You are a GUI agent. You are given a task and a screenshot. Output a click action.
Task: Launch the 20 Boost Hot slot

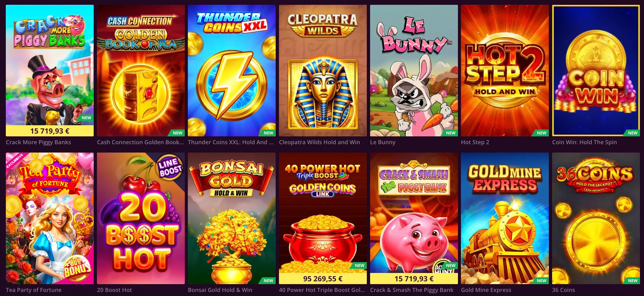click(x=141, y=218)
